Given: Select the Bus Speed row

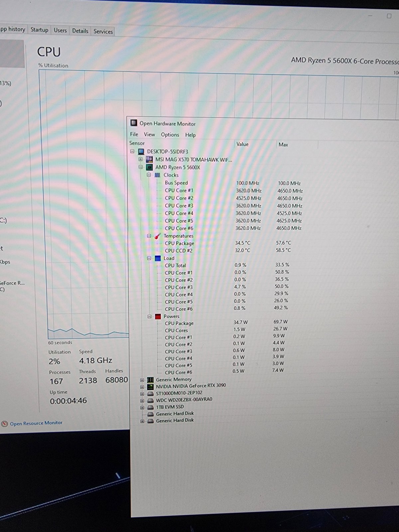Looking at the screenshot, I should pyautogui.click(x=176, y=183).
